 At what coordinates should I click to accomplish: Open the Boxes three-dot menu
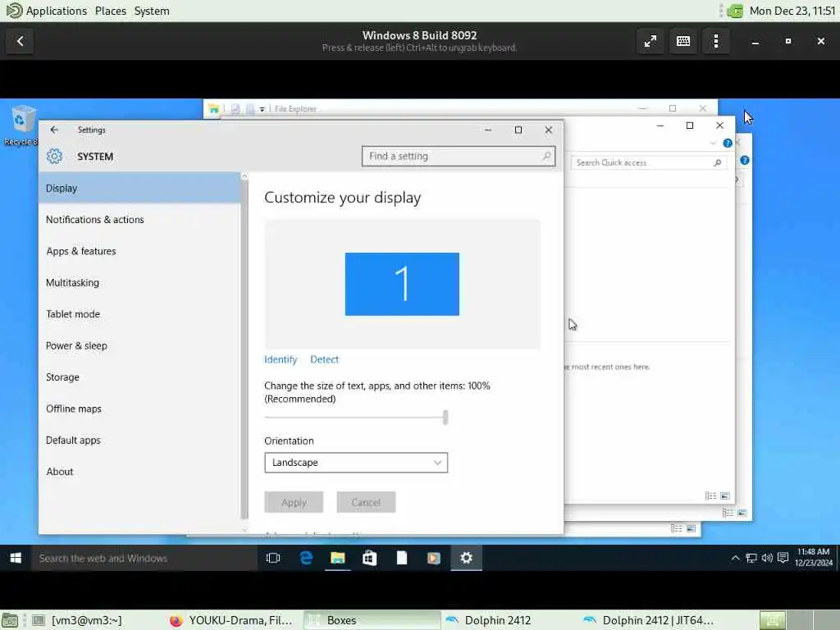tap(715, 41)
